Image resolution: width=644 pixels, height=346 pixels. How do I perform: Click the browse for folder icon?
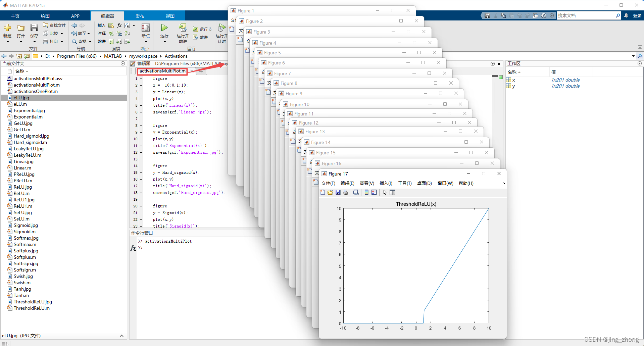27,56
